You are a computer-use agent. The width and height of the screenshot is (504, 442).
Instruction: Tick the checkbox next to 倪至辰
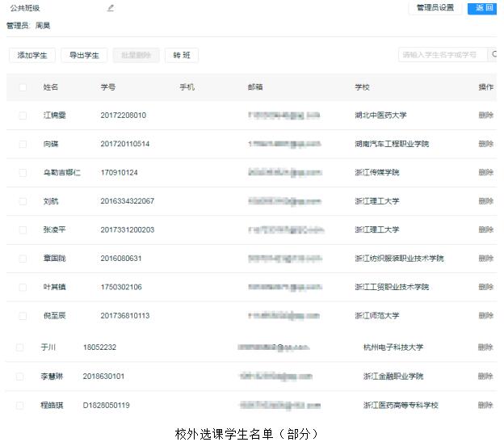[x=23, y=316]
